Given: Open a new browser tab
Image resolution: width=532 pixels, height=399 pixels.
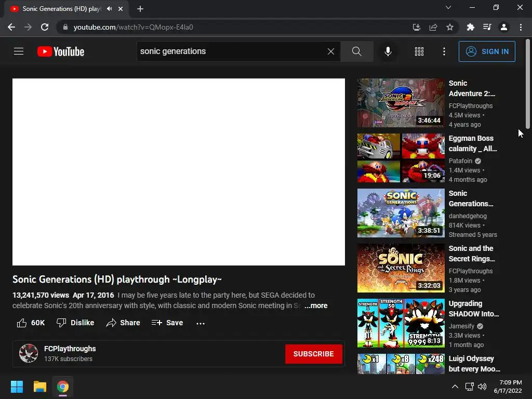Looking at the screenshot, I should point(140,9).
